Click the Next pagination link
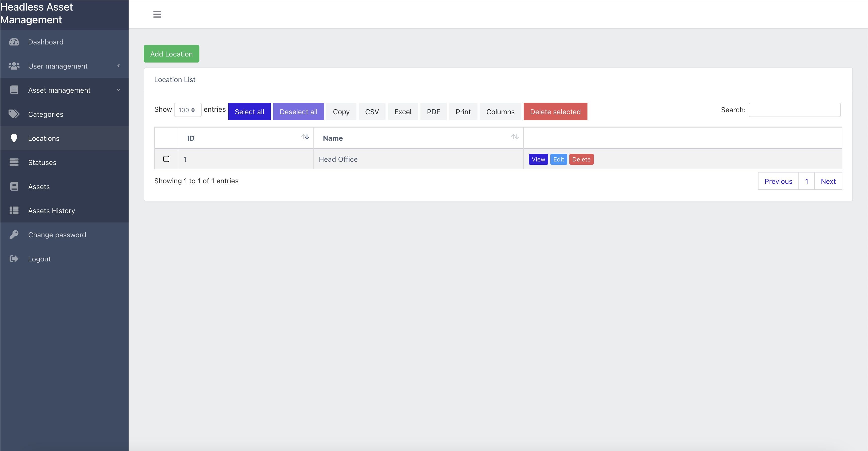868x451 pixels. 828,181
